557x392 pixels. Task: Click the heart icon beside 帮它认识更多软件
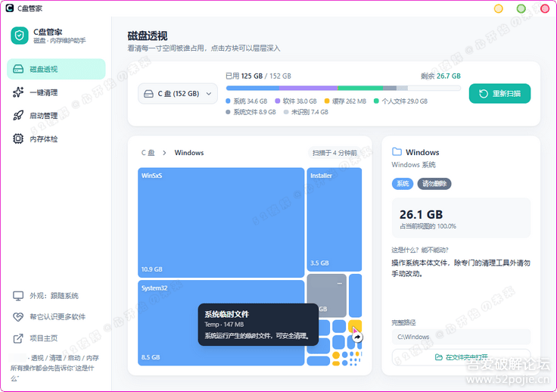click(x=18, y=317)
